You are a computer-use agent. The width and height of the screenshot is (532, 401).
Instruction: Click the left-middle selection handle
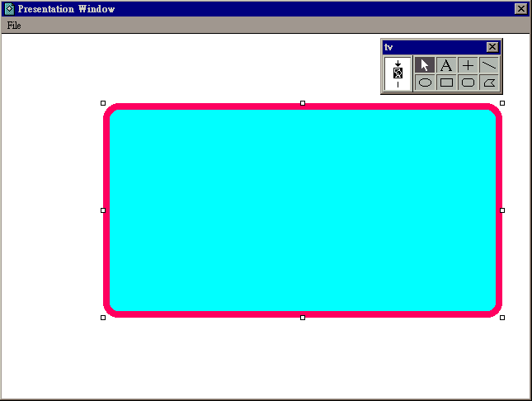pyautogui.click(x=103, y=210)
